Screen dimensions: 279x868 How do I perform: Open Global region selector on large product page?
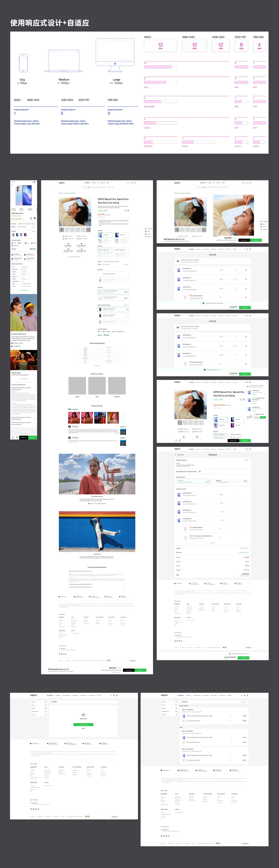point(132,183)
